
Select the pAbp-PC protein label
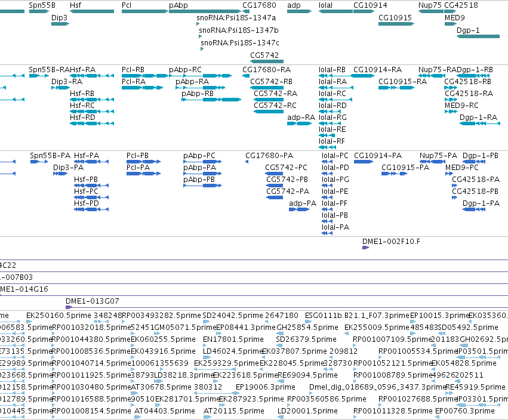click(199, 156)
